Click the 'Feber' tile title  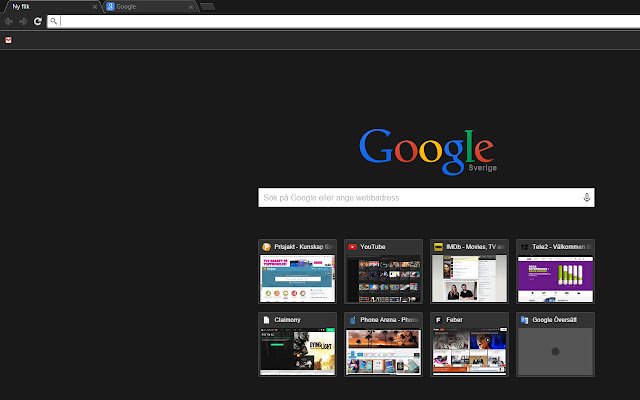pyautogui.click(x=454, y=320)
